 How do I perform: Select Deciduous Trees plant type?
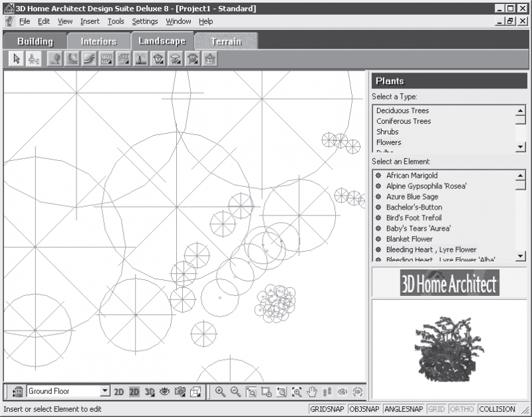click(x=402, y=110)
